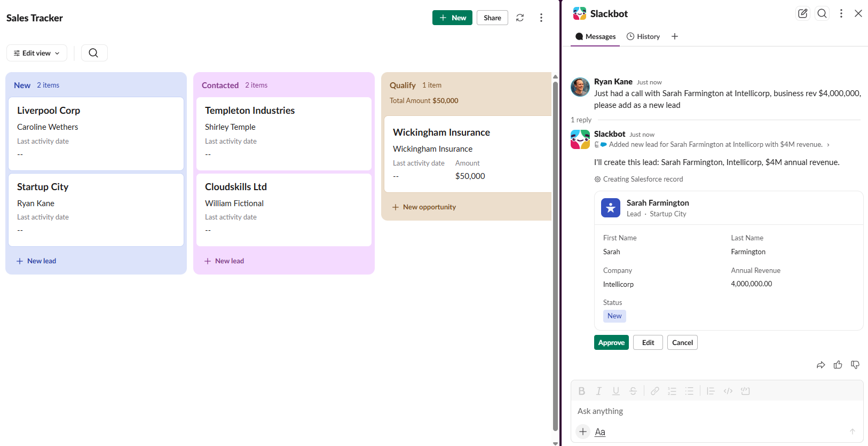Viewport: 868px width, 446px height.
Task: Click the composer plus attachment button
Action: click(583, 432)
